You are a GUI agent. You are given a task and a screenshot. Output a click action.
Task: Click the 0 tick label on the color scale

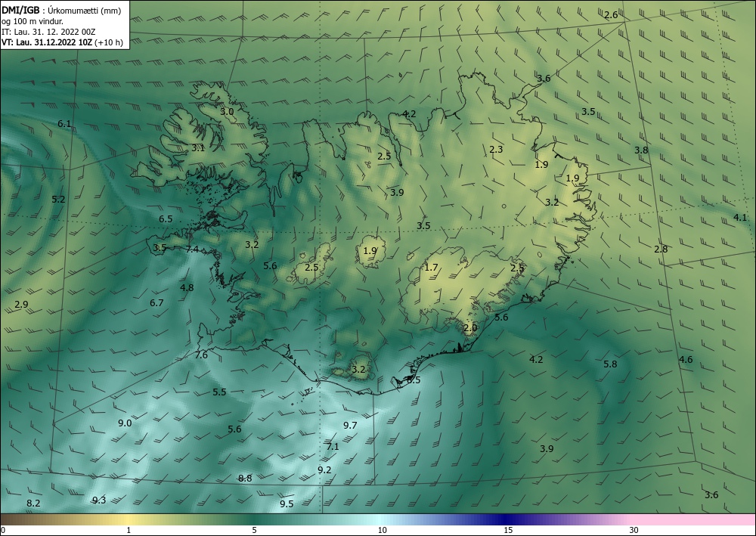tap(3, 531)
